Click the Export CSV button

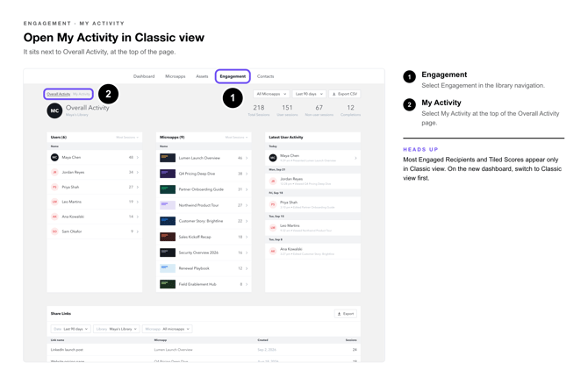(x=345, y=94)
